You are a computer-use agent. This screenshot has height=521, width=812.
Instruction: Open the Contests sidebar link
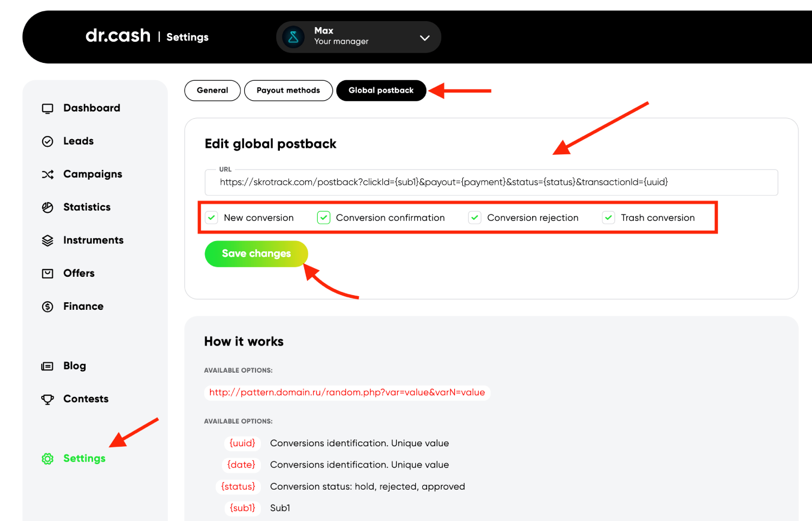click(x=86, y=399)
